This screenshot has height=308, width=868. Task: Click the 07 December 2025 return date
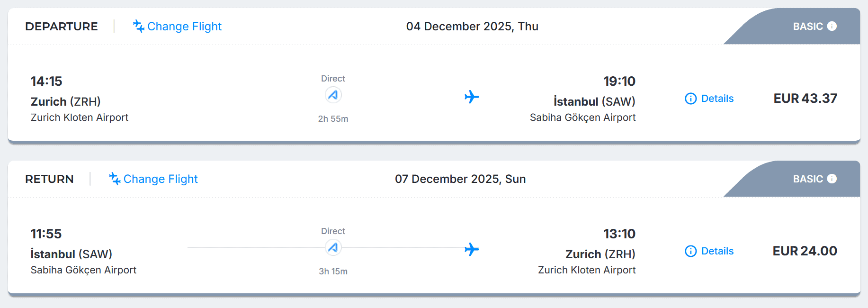point(460,179)
